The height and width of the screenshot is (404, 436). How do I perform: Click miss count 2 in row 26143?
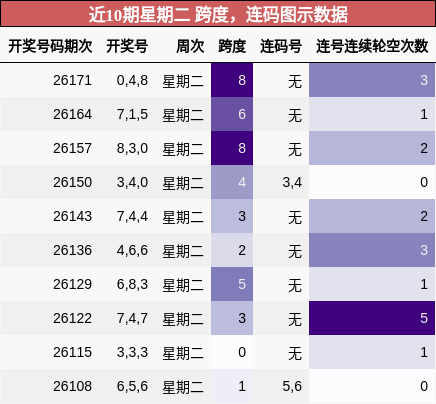[x=372, y=216]
